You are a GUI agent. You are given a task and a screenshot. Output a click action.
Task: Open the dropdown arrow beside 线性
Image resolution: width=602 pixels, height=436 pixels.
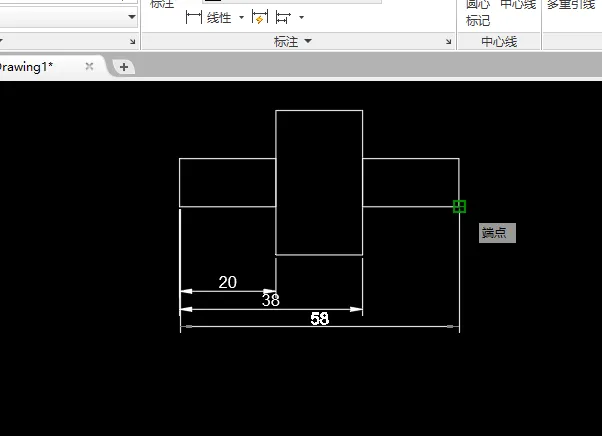[241, 17]
